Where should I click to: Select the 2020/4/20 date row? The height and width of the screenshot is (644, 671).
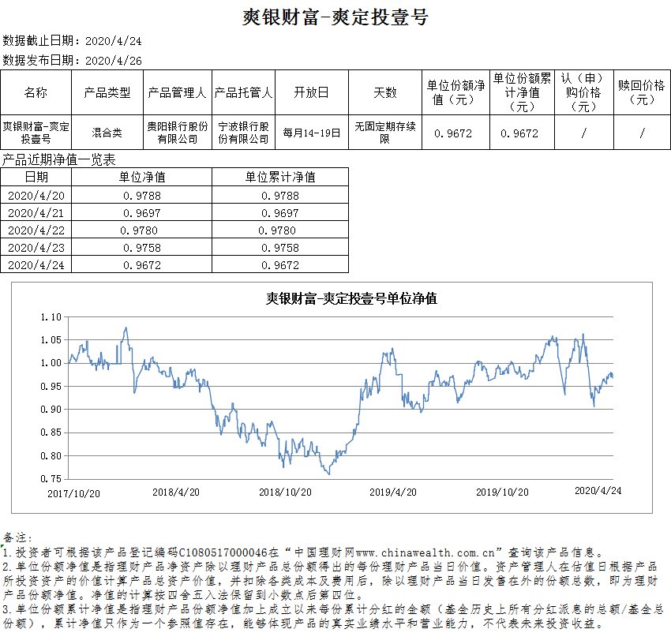pos(36,196)
